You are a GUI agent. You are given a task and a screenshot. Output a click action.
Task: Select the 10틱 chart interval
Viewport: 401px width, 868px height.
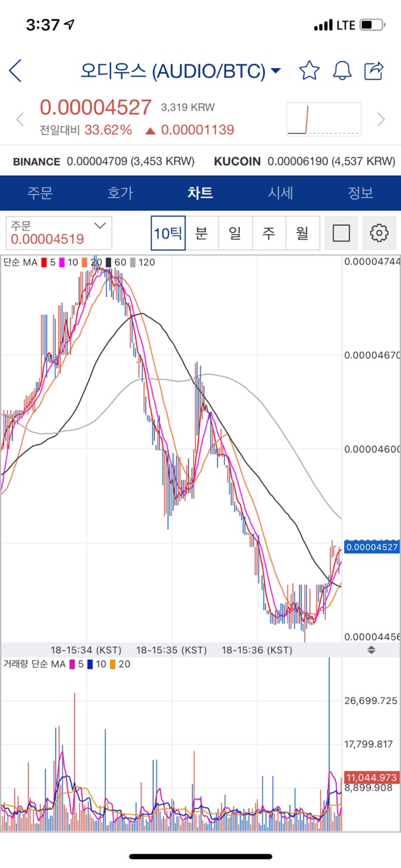(168, 233)
